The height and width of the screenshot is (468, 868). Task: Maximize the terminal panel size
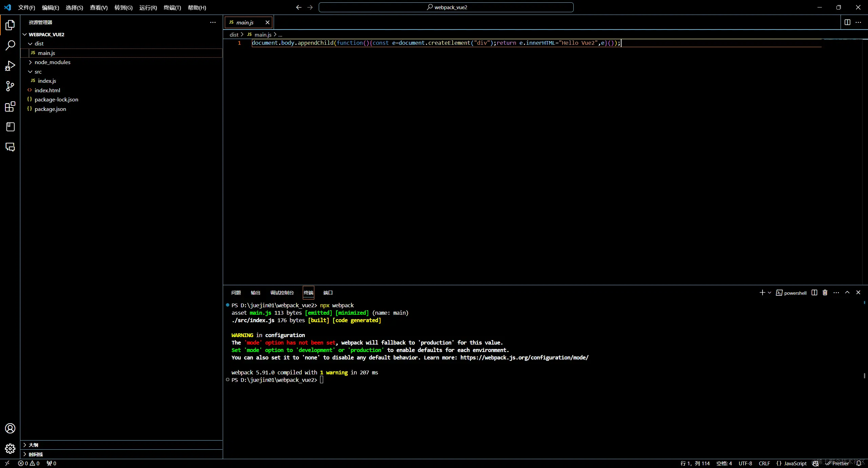tap(847, 293)
